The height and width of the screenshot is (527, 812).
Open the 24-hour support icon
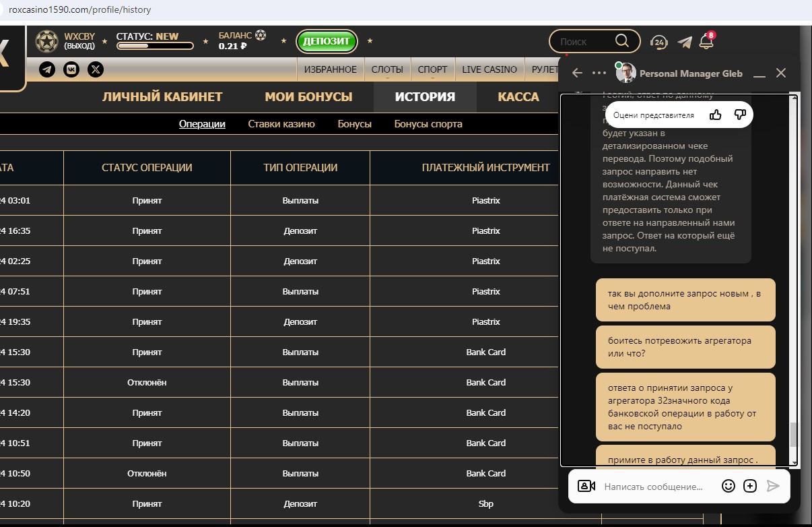pyautogui.click(x=658, y=42)
